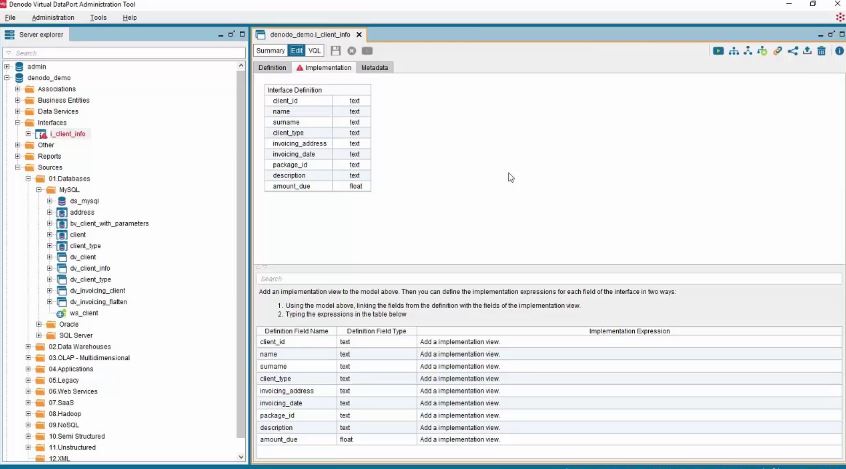The width and height of the screenshot is (846, 469).
Task: Select the admin database icon
Action: pos(19,66)
